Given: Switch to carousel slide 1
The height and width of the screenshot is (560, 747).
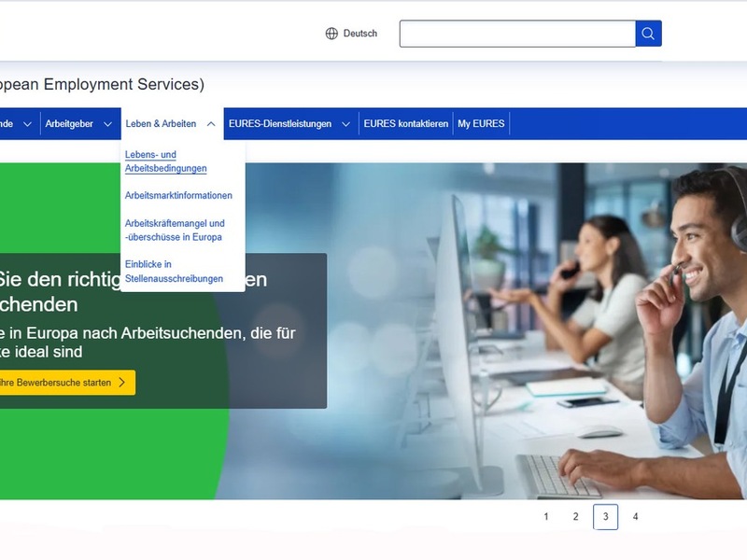Looking at the screenshot, I should tap(546, 517).
